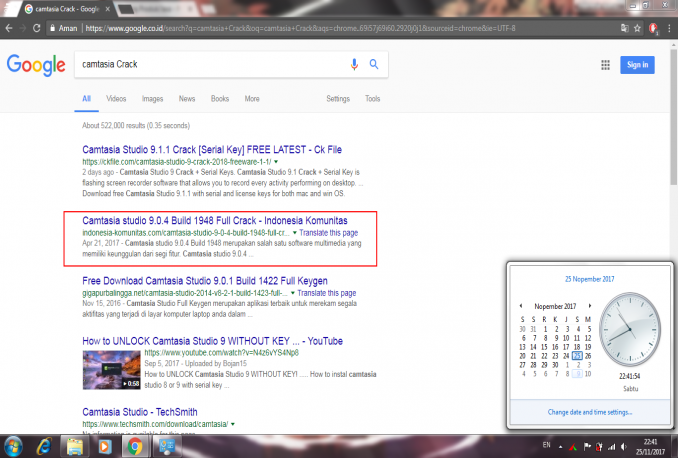Viewport: 678px width, 458px height.
Task: Click the Sign in button
Action: pyautogui.click(x=637, y=65)
